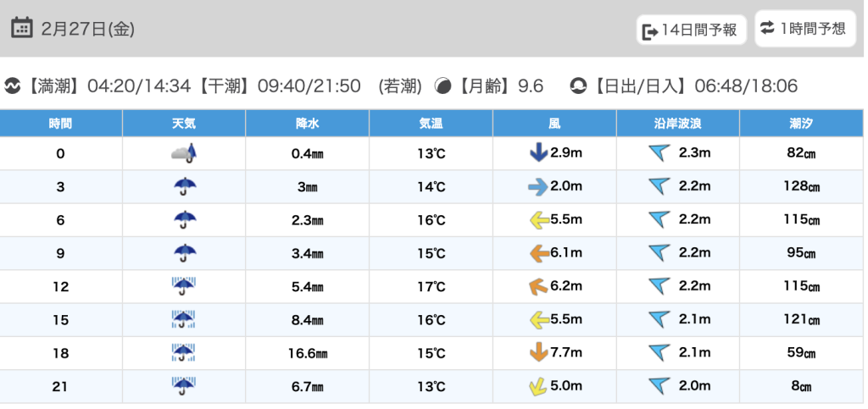
Task: Click the tide wave icon before 満潮
Action: point(13,86)
